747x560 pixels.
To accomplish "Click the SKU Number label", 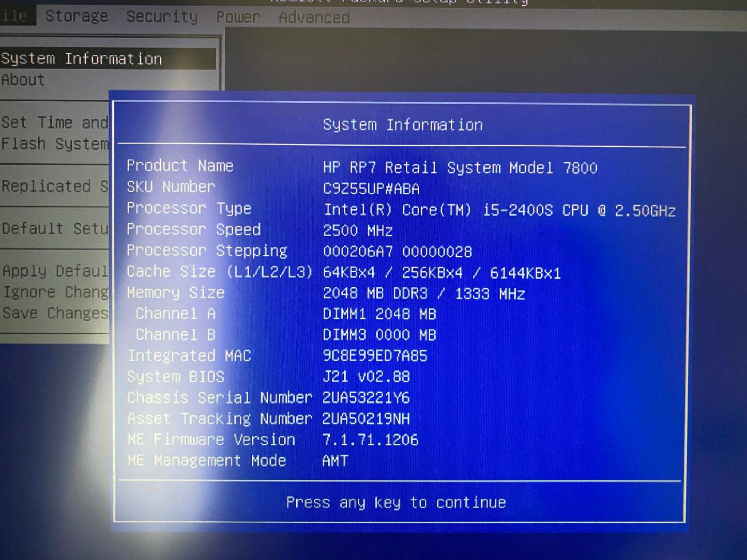I will click(x=171, y=186).
